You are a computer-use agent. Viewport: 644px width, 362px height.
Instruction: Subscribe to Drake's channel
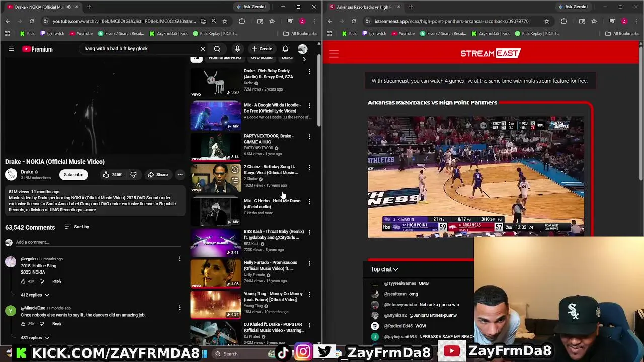(73, 175)
